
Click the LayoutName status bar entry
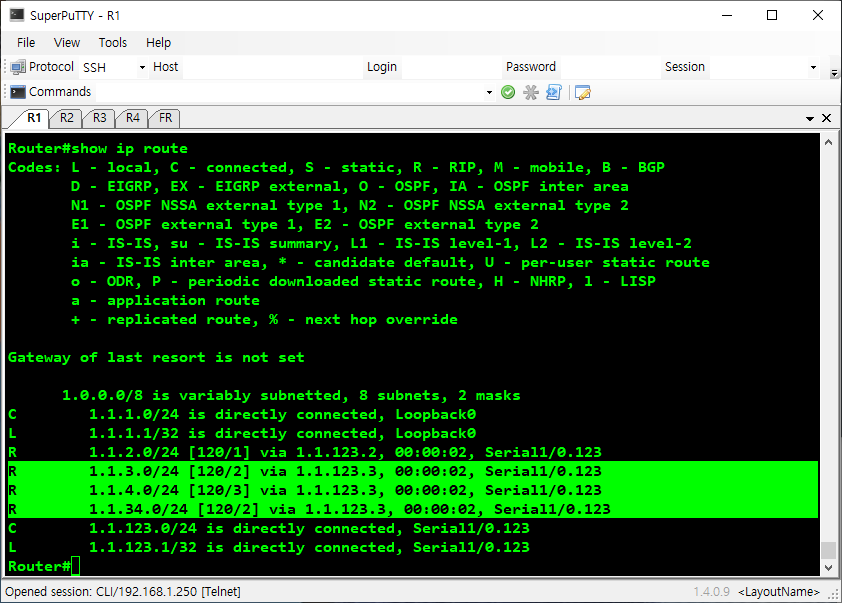[x=779, y=592]
